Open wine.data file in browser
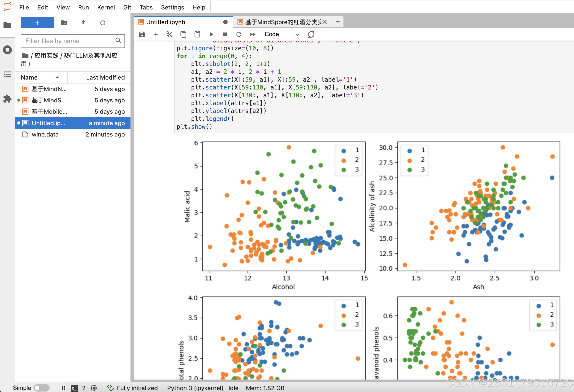 (x=45, y=135)
